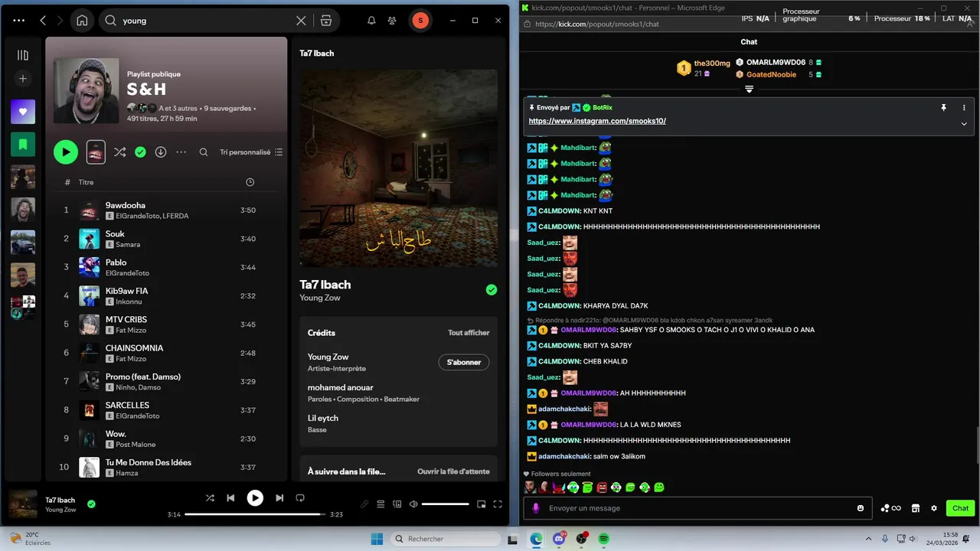The height and width of the screenshot is (551, 980).
Task: Open Liked Songs in sidebar
Action: 23,112
